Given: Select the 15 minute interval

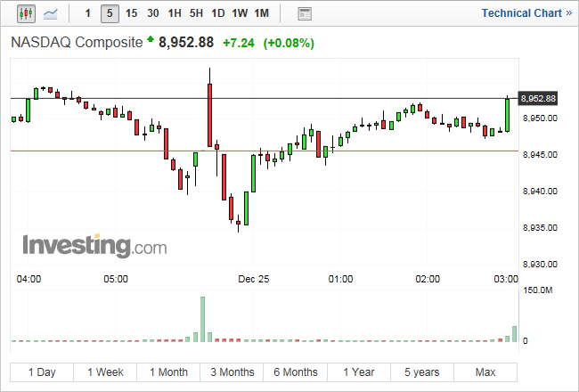Looking at the screenshot, I should pyautogui.click(x=131, y=13).
